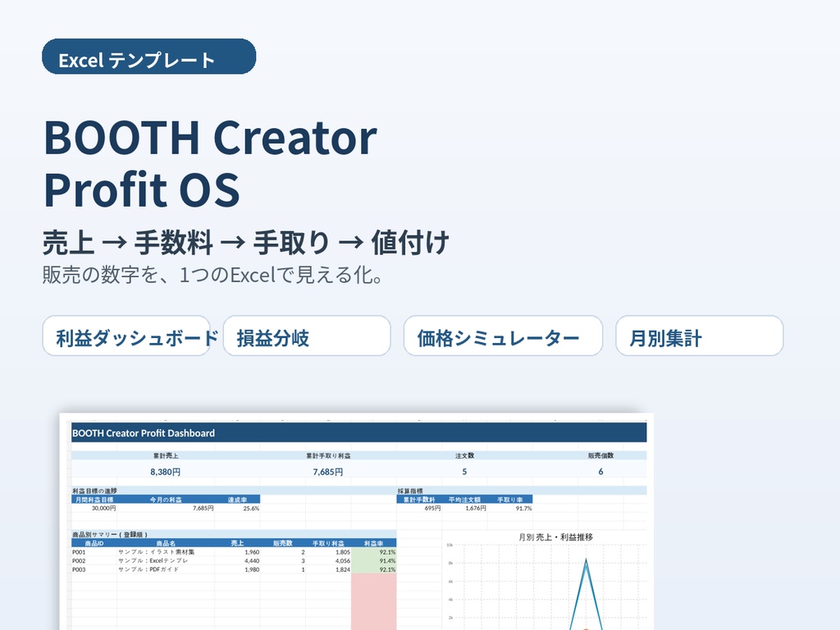
Task: Click the 累計手数料 column header
Action: coord(419,500)
